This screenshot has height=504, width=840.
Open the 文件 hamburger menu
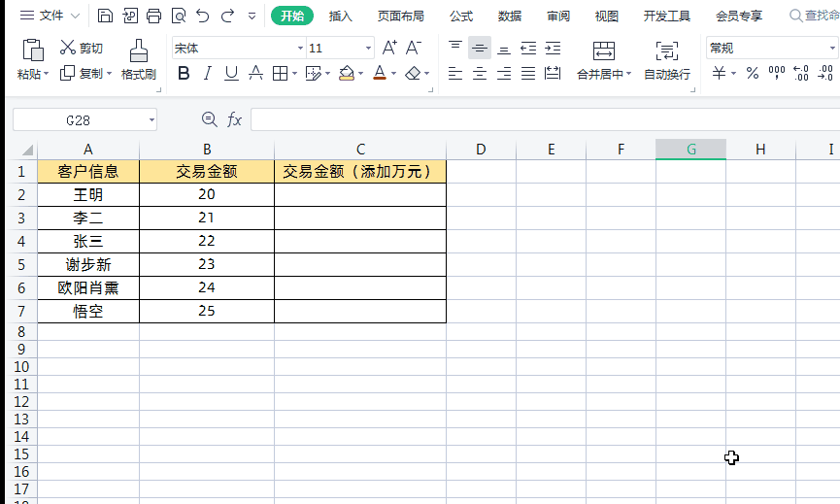pyautogui.click(x=27, y=16)
